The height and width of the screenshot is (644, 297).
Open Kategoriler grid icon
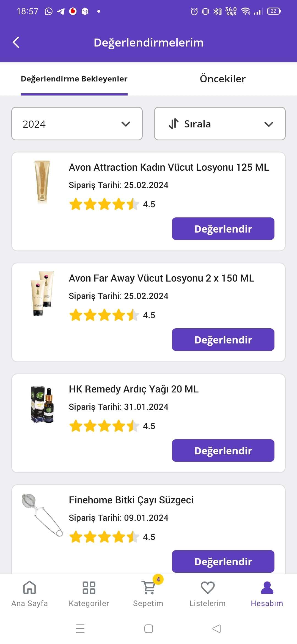click(x=89, y=588)
